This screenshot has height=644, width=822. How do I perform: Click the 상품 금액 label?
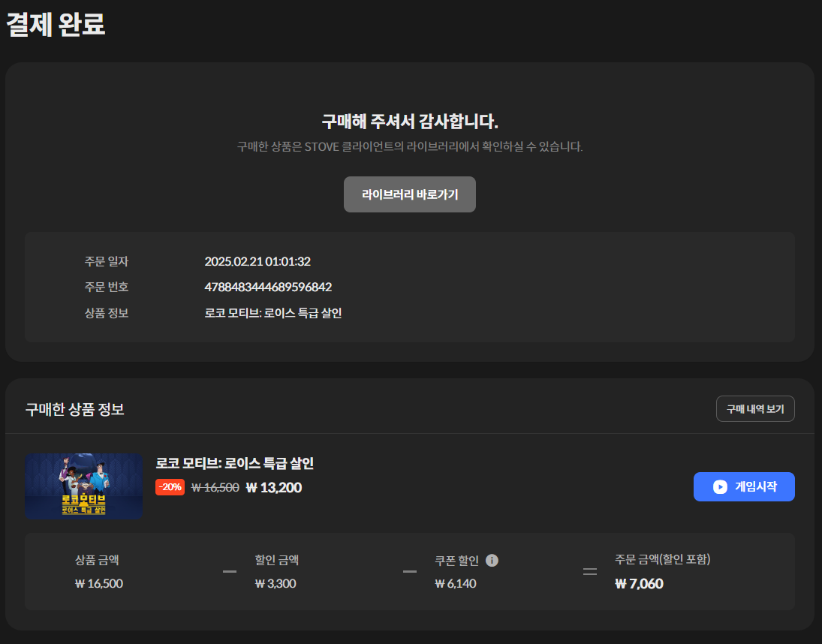pos(97,560)
